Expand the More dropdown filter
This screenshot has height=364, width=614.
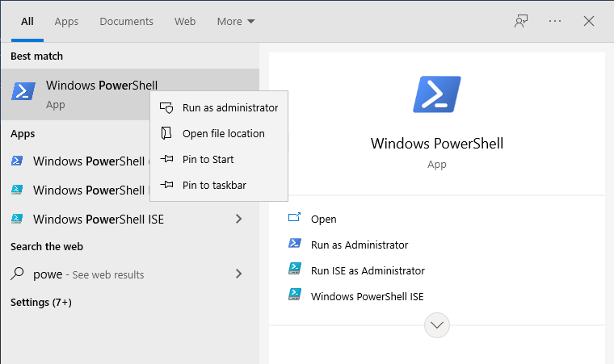point(235,21)
